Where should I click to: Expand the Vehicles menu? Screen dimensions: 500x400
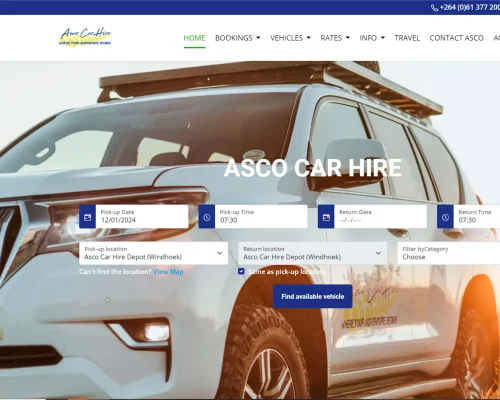(x=290, y=38)
